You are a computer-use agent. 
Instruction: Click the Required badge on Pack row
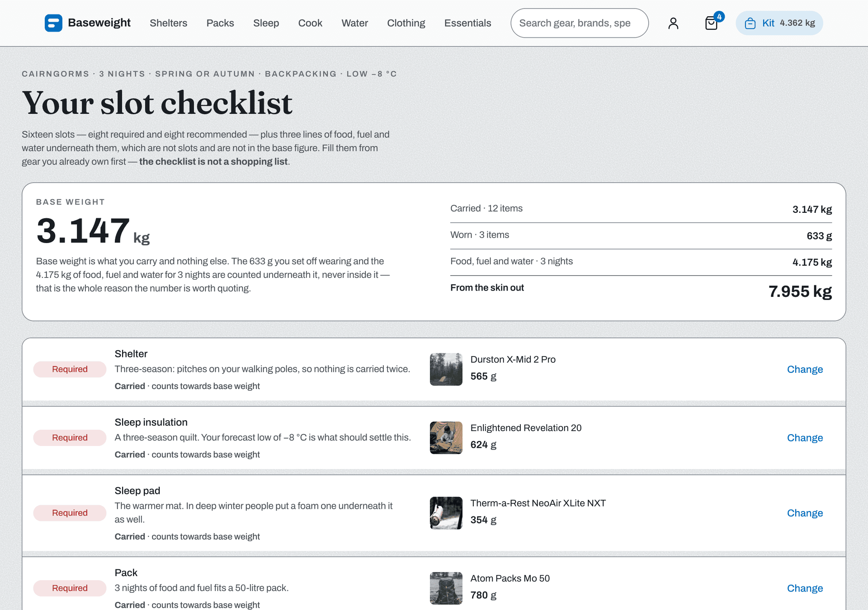pyautogui.click(x=70, y=588)
